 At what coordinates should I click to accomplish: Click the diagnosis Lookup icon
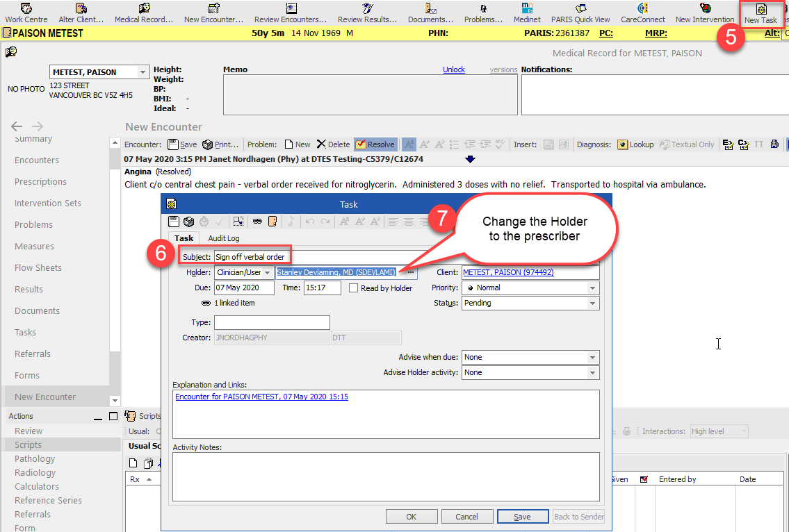(x=623, y=144)
